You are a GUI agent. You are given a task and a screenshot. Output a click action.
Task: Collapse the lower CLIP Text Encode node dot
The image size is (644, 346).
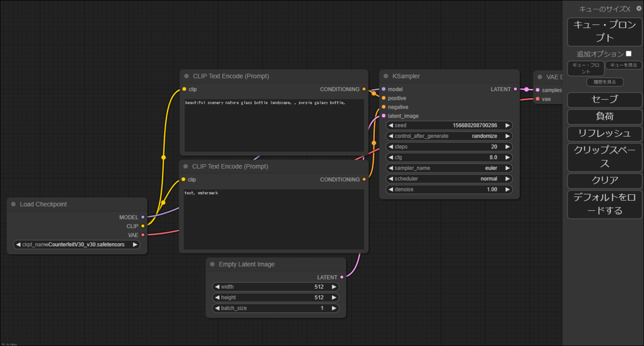[x=185, y=166]
